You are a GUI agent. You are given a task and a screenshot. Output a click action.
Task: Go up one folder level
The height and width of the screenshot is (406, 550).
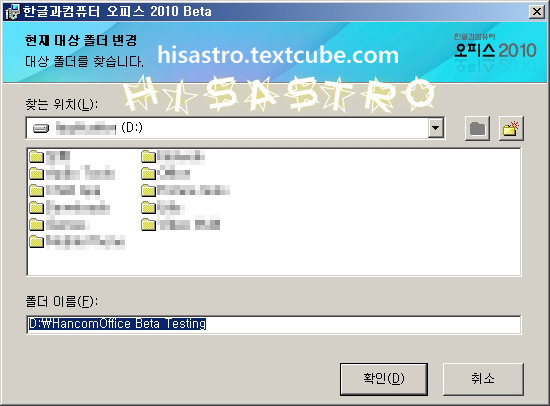click(477, 128)
